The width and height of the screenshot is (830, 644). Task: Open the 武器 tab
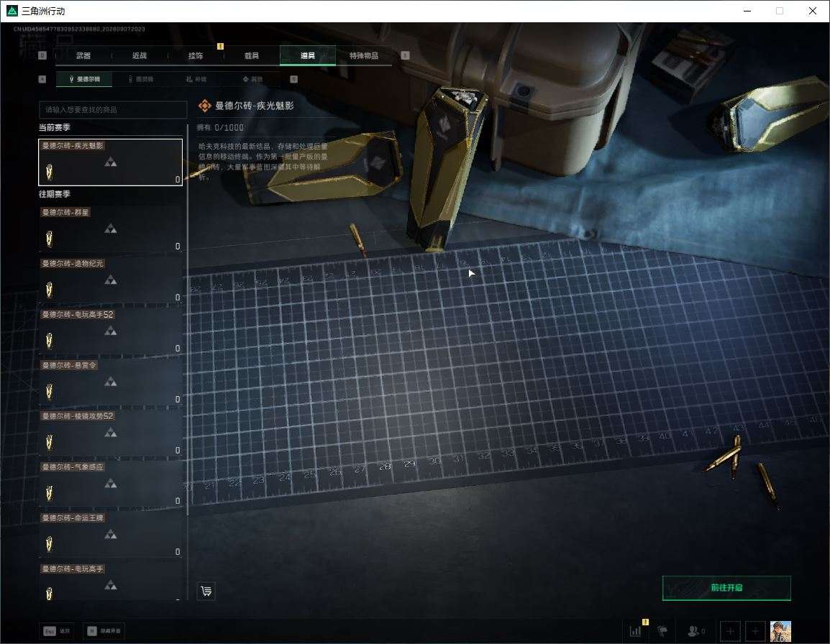pyautogui.click(x=83, y=55)
